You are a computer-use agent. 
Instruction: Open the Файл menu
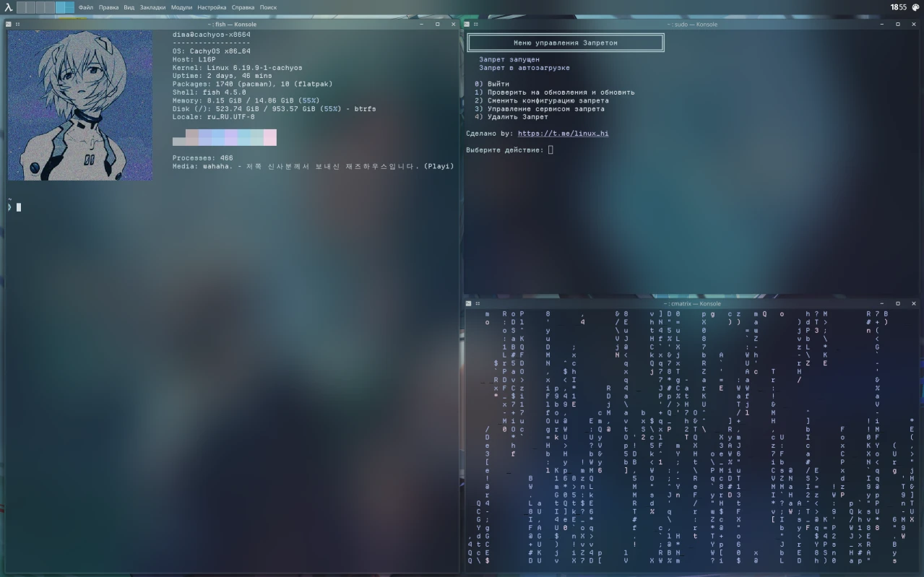coord(86,7)
